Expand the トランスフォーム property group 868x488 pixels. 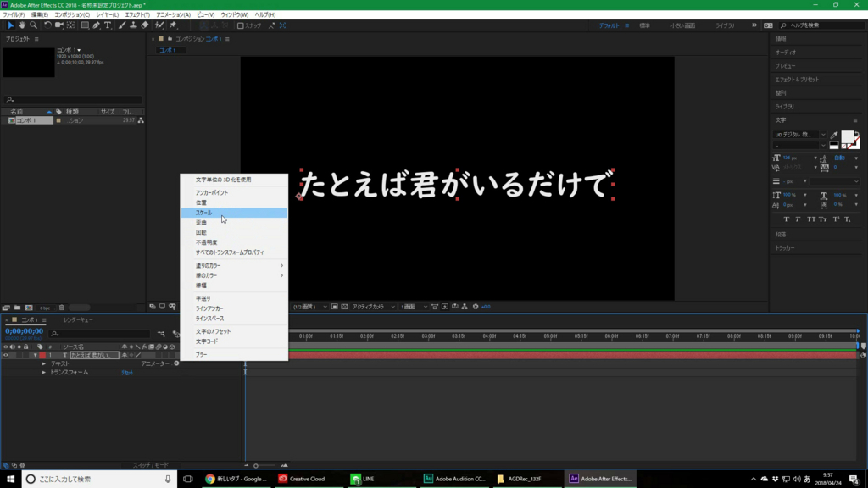(x=44, y=373)
